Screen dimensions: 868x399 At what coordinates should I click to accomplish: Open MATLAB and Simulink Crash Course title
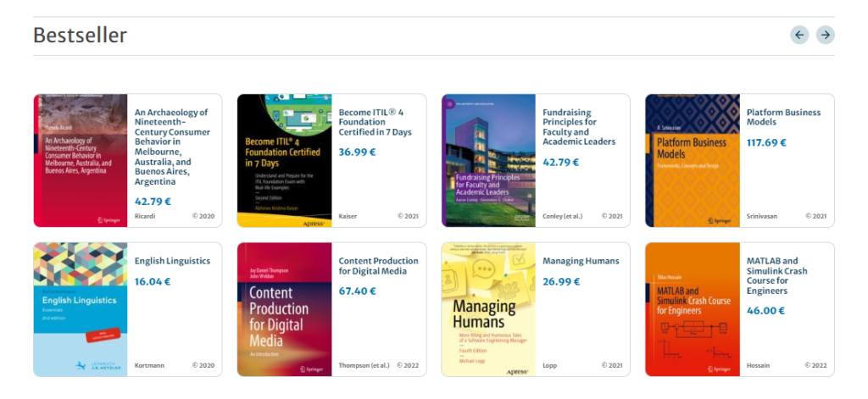(777, 275)
